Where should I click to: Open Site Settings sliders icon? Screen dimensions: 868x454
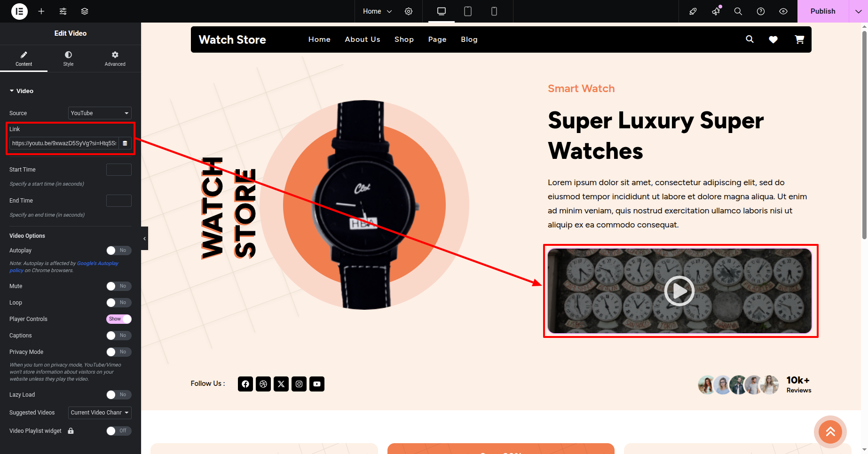click(x=63, y=11)
